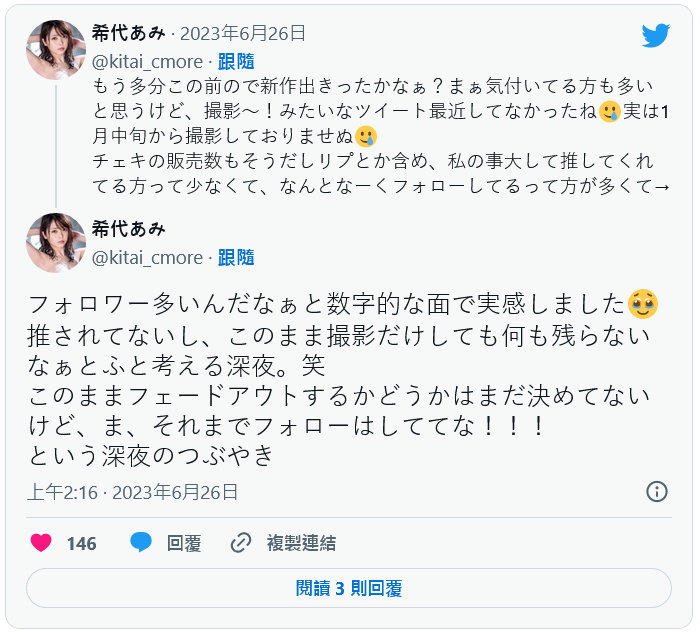Follow the account from the second tweet
The image size is (700, 632).
tap(236, 257)
